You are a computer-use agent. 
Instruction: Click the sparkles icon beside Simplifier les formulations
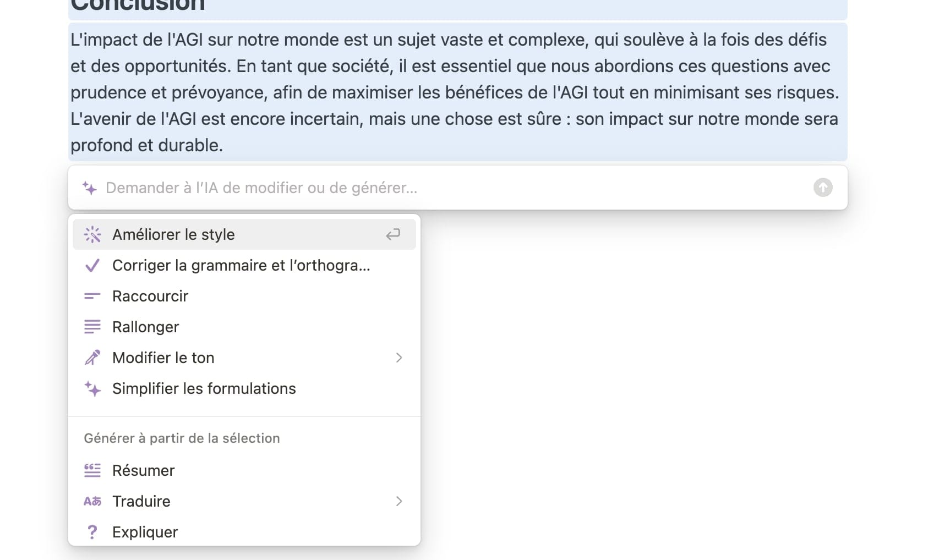[x=92, y=388]
